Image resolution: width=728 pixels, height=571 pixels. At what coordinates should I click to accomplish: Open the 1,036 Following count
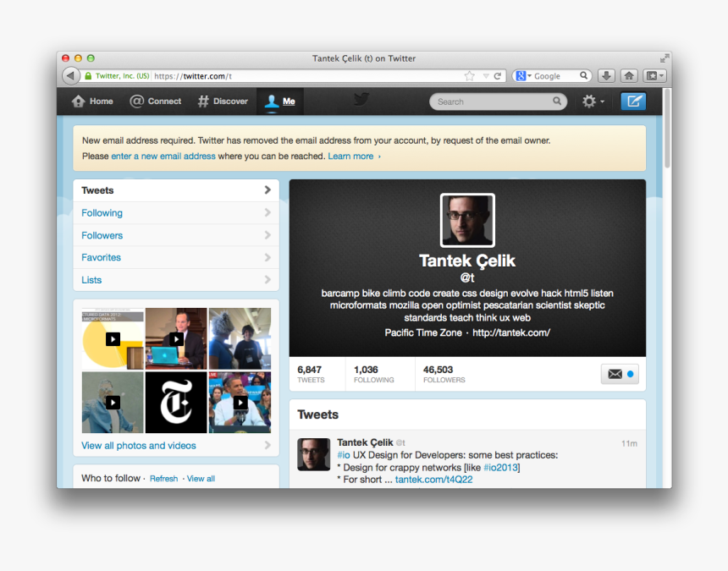(374, 374)
